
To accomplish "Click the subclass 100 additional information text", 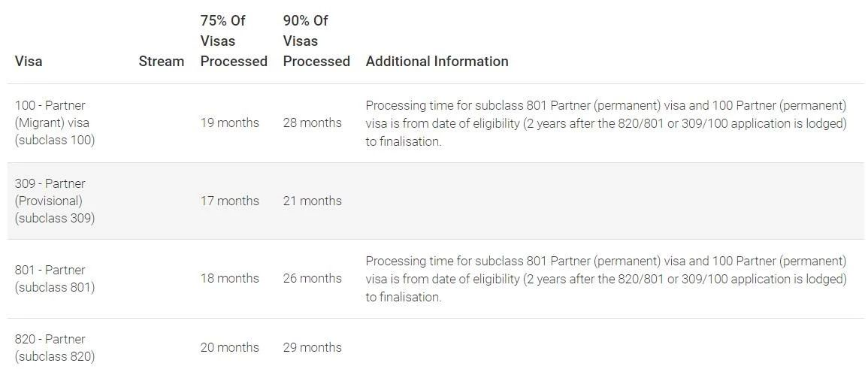I will click(x=606, y=122).
